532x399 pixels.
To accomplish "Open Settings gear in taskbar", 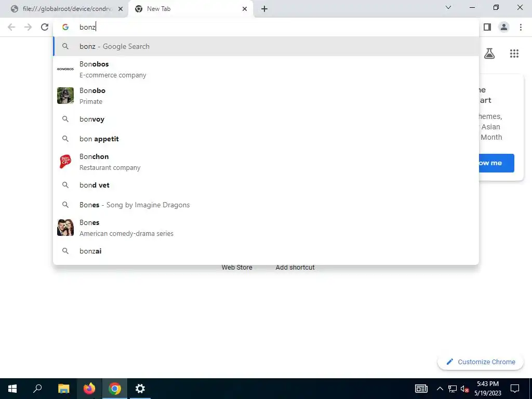I will pos(140,389).
